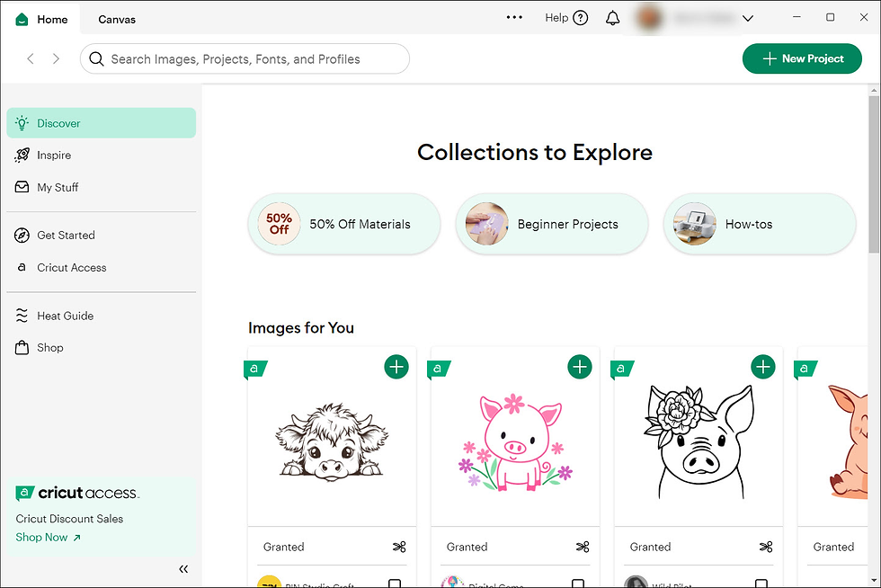881x588 pixels.
Task: Add the highland cow image with plus
Action: coord(396,367)
